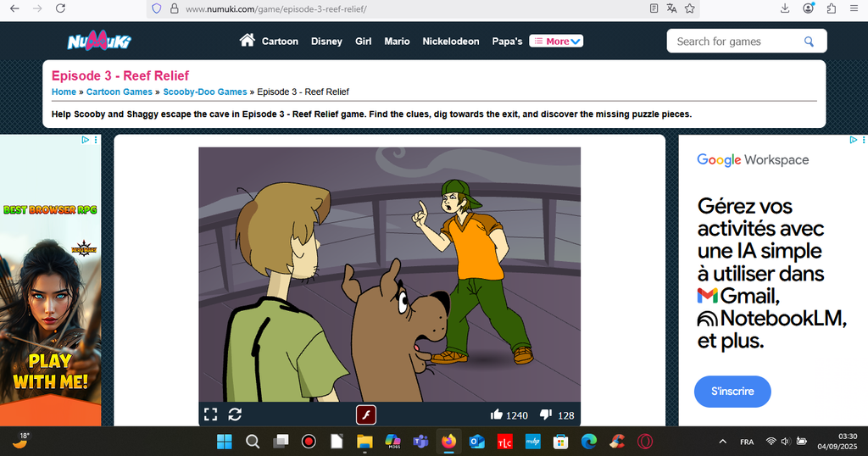Screen dimensions: 868x456
Task: Open the browser translate page icon
Action: coord(671,8)
